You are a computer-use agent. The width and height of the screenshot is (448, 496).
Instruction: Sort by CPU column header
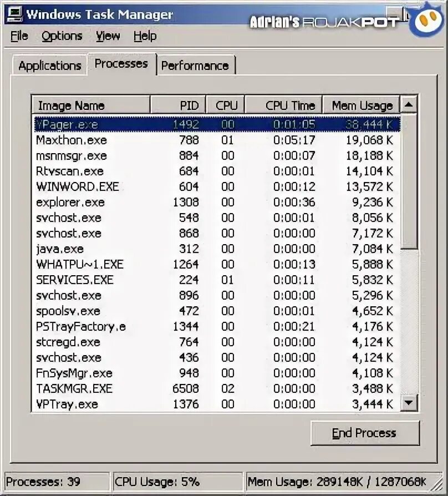[226, 105]
